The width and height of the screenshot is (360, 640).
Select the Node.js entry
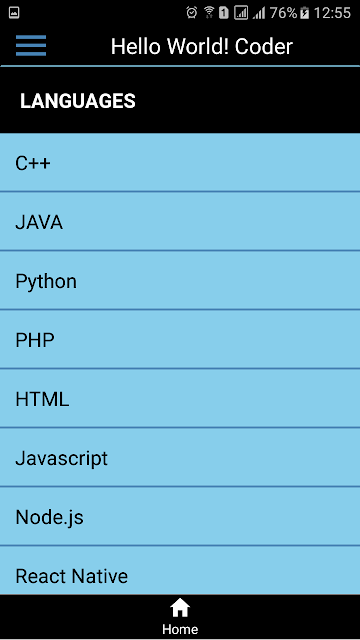click(x=180, y=516)
